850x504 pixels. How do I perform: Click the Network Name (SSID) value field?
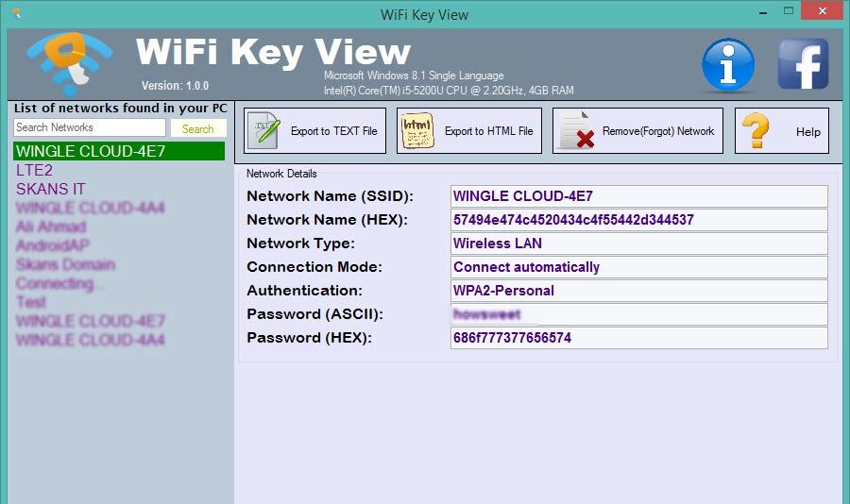pyautogui.click(x=638, y=196)
